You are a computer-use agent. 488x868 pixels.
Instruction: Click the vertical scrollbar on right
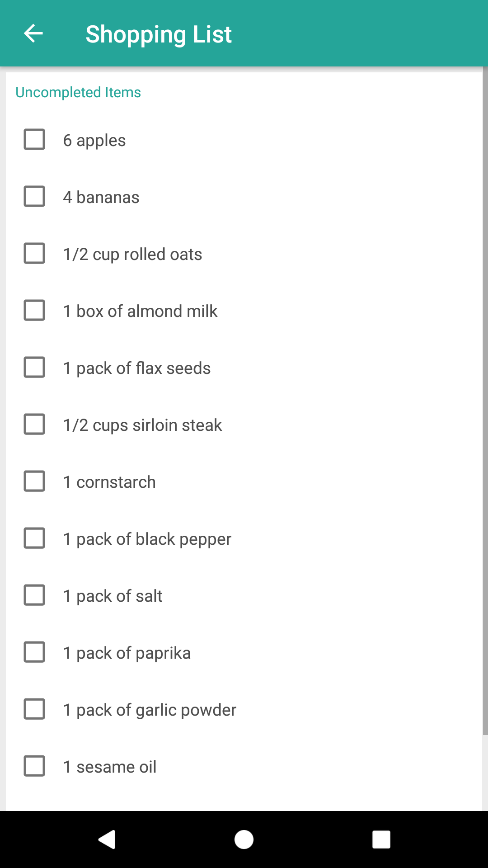[485, 401]
